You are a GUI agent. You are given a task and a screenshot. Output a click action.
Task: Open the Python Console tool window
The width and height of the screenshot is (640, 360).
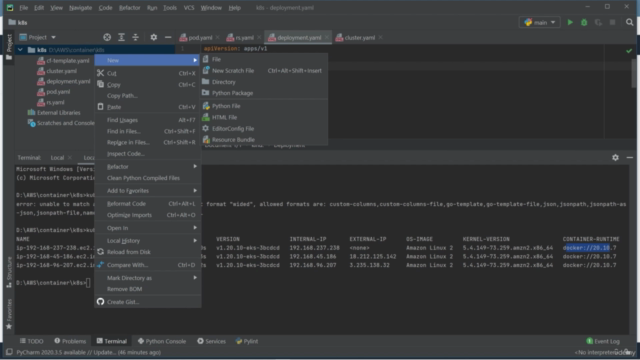(x=162, y=341)
